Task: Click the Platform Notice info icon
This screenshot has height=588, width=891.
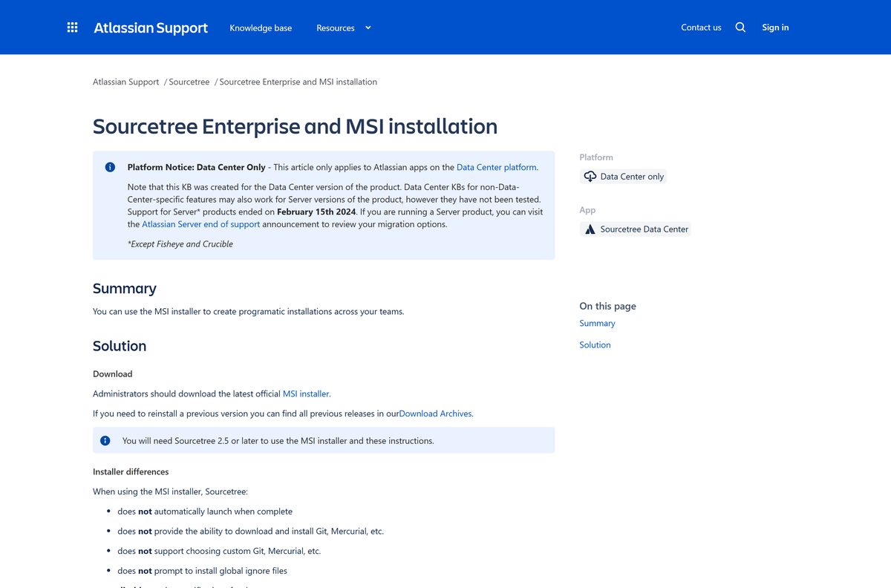Action: 110,167
